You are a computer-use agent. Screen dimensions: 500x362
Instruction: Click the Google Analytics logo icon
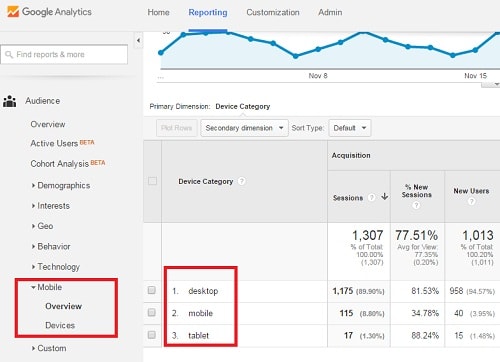pyautogui.click(x=13, y=12)
